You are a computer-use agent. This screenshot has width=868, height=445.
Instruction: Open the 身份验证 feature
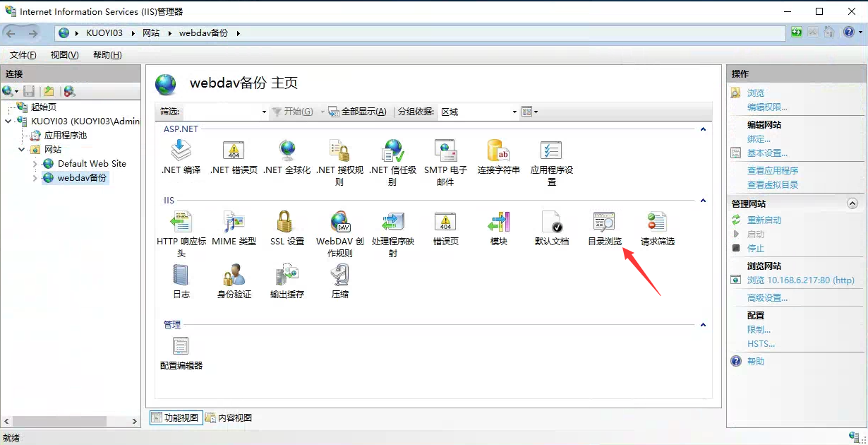(234, 281)
